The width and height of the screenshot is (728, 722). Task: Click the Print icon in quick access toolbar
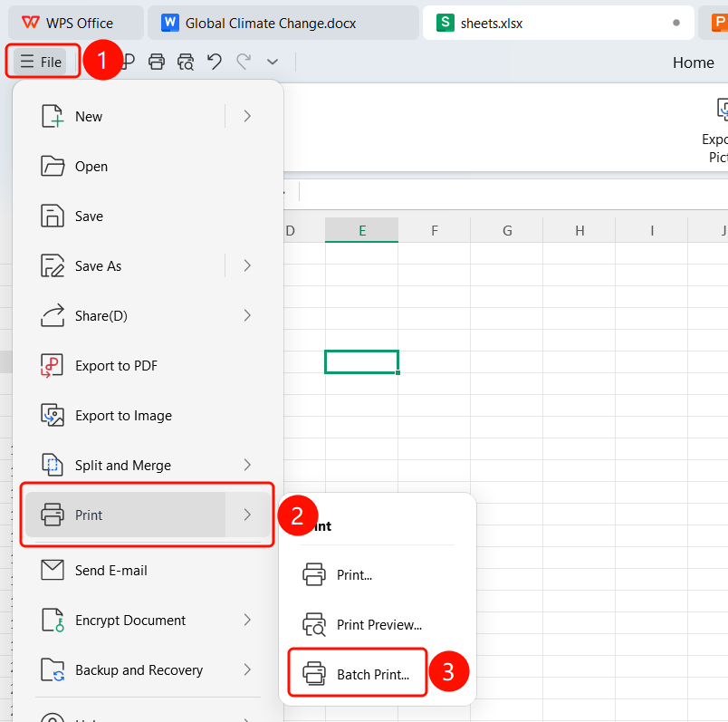tap(157, 62)
